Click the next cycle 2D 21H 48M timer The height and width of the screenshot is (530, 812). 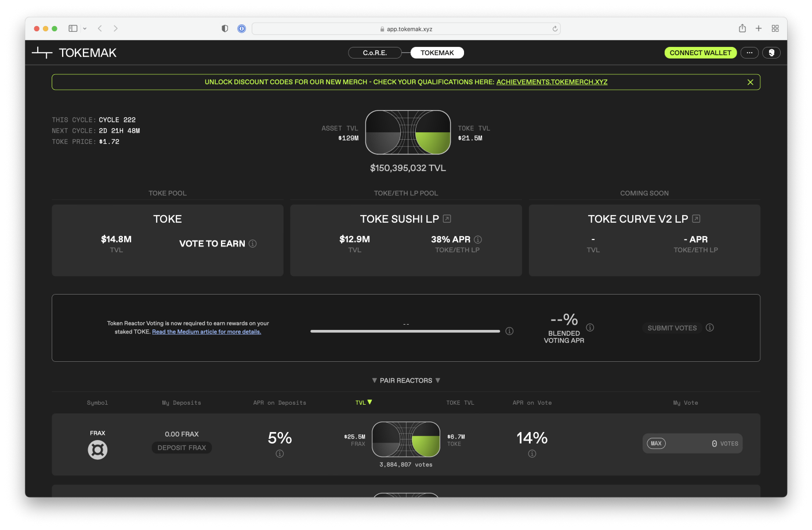point(119,130)
